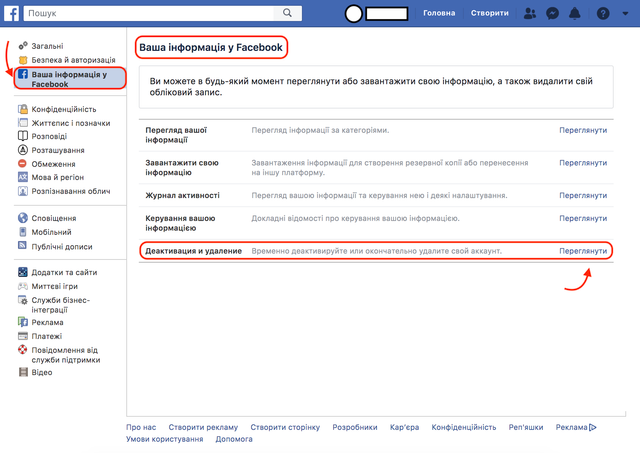Viewport: 640px width, 453px height.
Task: Click Переглянути for Журнал активності
Action: pyautogui.click(x=582, y=195)
